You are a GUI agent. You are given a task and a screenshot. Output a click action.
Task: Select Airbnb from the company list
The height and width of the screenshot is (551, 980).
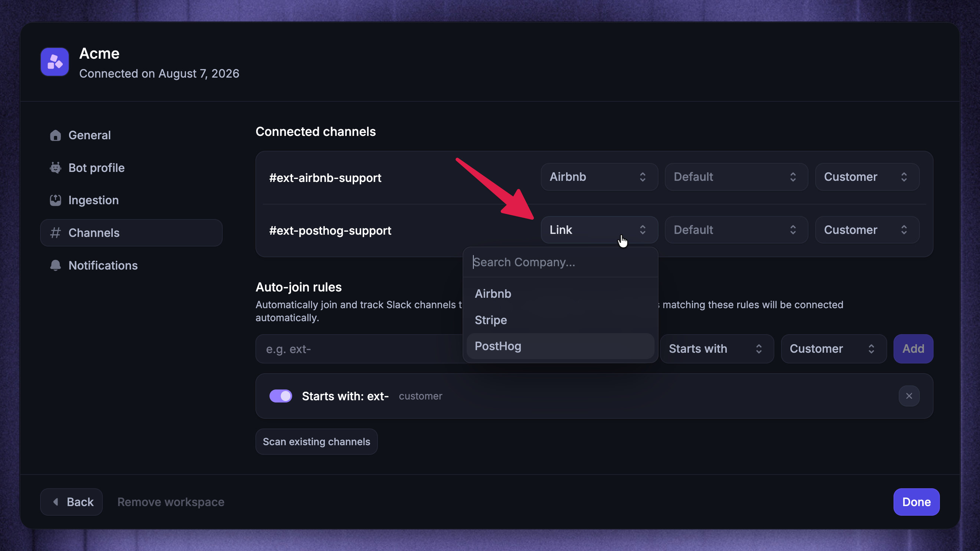560,294
